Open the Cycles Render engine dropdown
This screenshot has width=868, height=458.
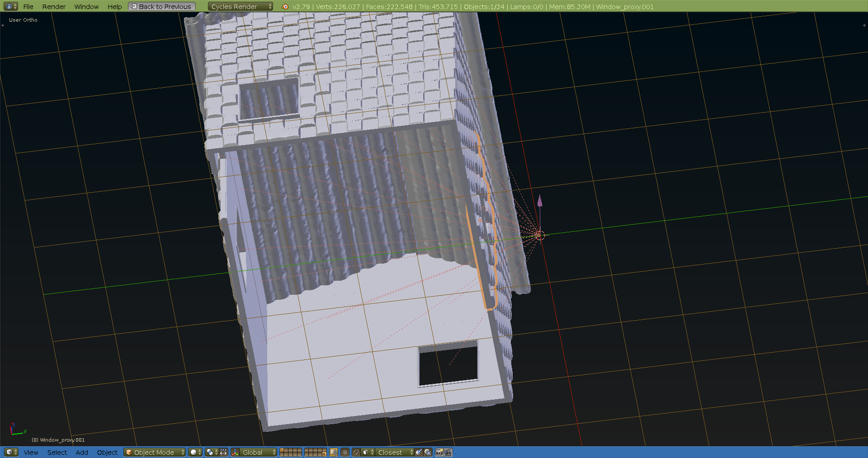click(240, 6)
